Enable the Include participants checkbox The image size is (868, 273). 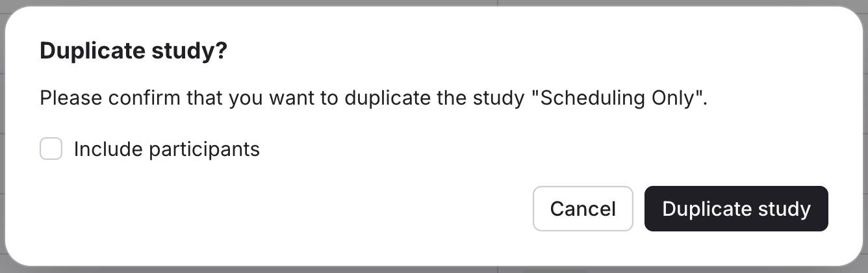coord(51,149)
